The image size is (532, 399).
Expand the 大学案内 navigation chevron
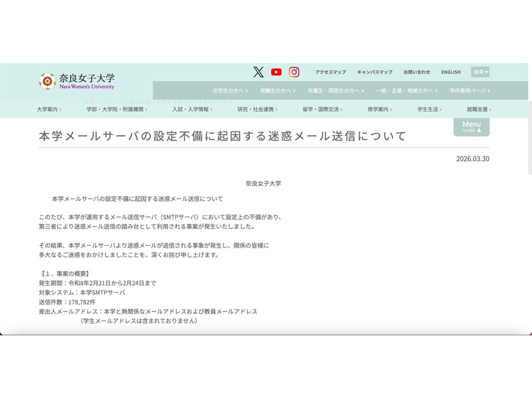(62, 109)
